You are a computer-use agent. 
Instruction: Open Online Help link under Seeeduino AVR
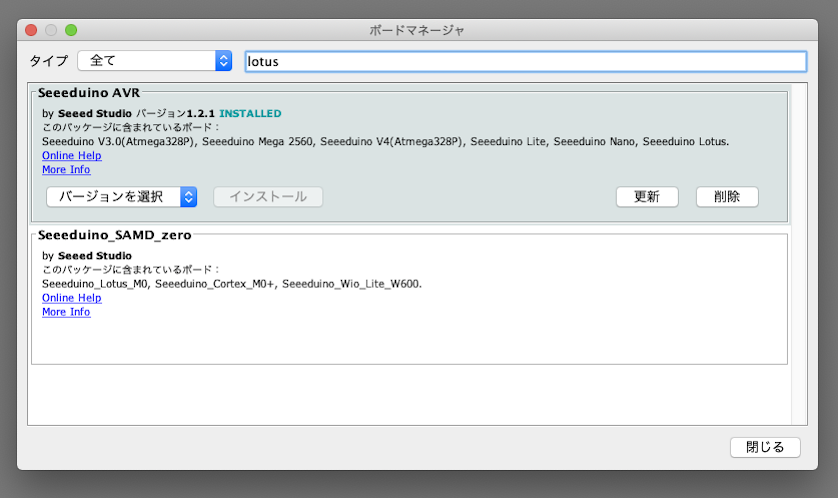72,156
